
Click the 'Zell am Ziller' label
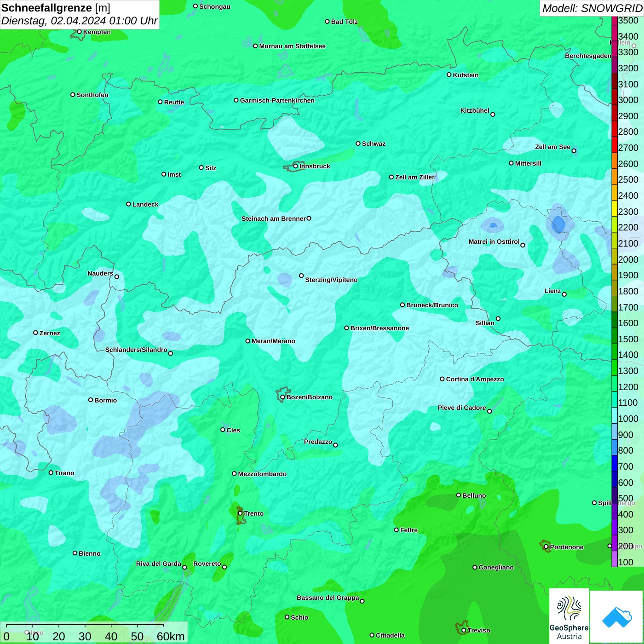pyautogui.click(x=415, y=177)
